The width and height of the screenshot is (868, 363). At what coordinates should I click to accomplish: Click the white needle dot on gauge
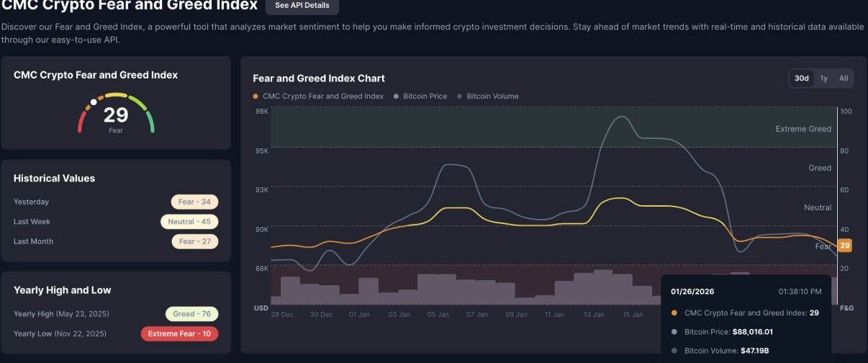click(x=94, y=102)
